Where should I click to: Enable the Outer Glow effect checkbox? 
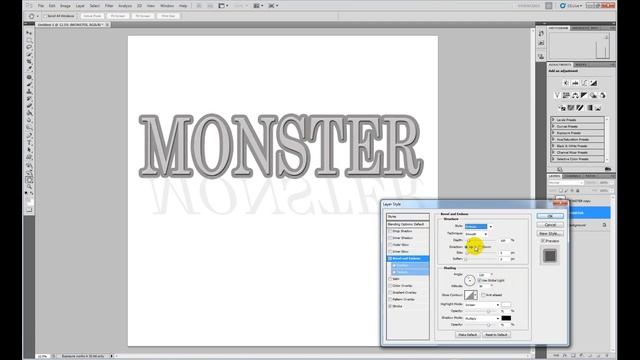click(x=390, y=245)
